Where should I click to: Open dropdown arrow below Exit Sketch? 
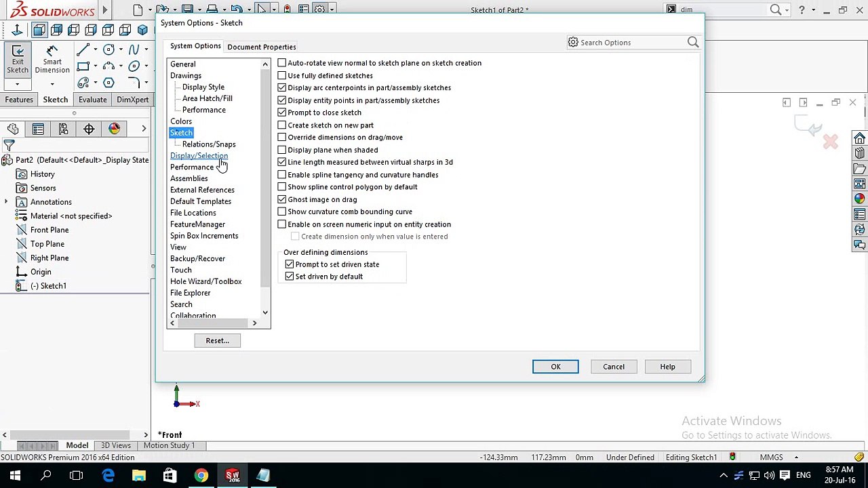[x=17, y=85]
